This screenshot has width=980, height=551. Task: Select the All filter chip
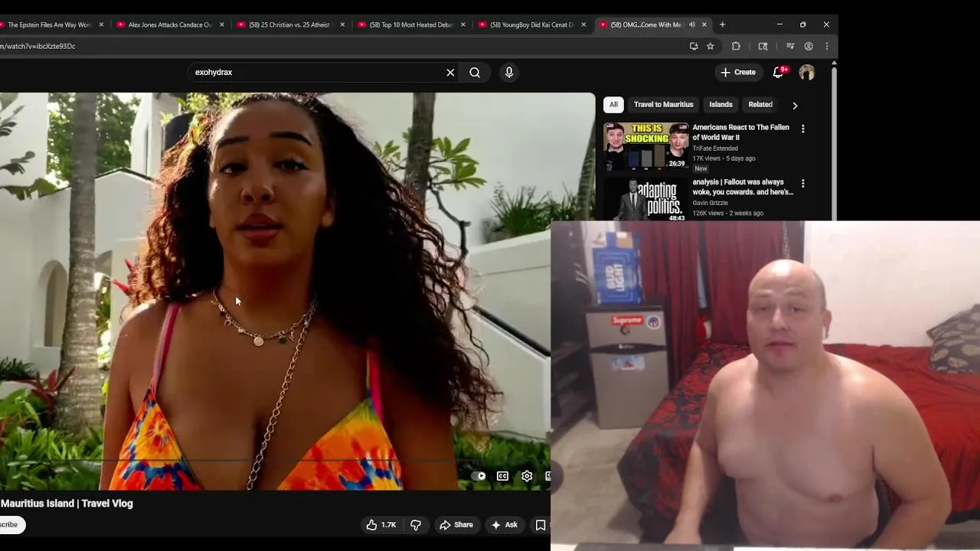point(613,105)
